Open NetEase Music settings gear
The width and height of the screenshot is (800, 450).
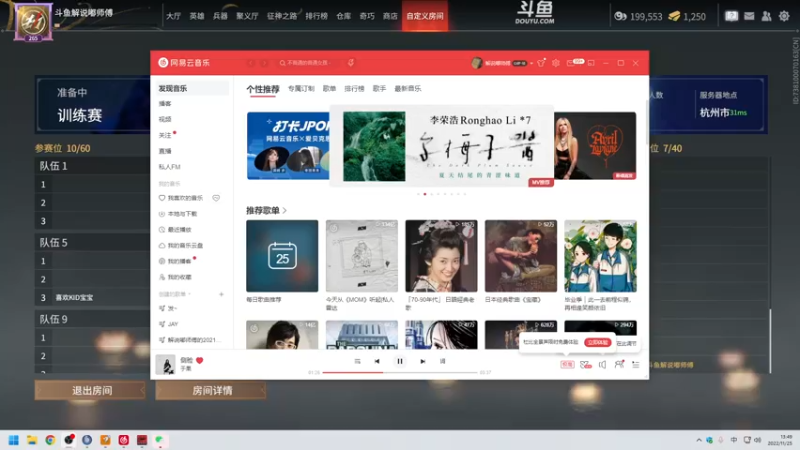tap(556, 63)
